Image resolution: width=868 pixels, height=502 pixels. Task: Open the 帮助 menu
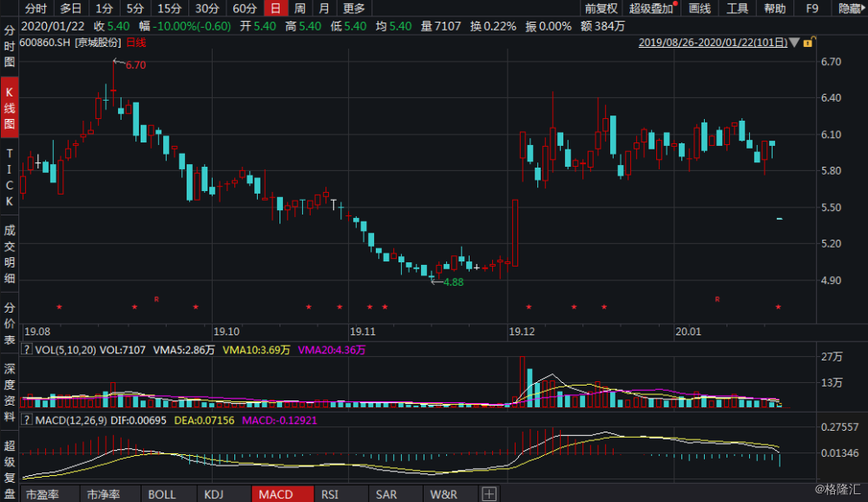(x=775, y=9)
